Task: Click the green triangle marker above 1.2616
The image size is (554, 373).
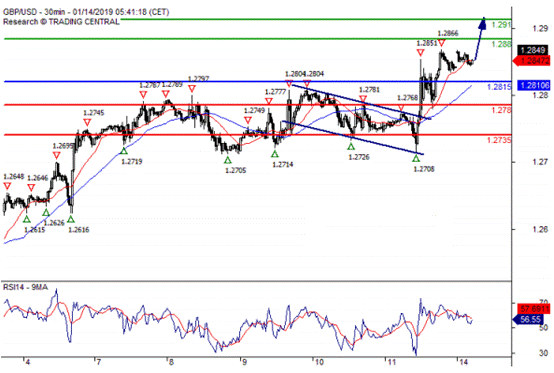Action: click(71, 219)
